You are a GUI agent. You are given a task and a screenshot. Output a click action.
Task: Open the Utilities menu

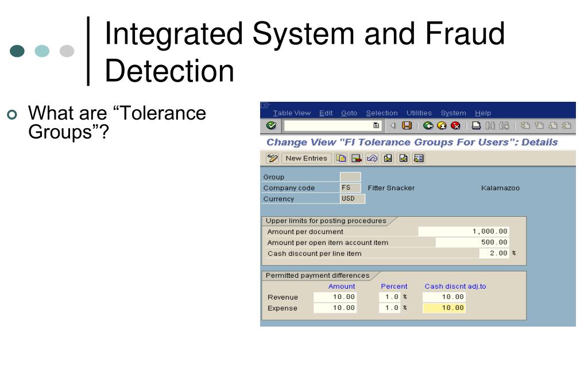419,113
